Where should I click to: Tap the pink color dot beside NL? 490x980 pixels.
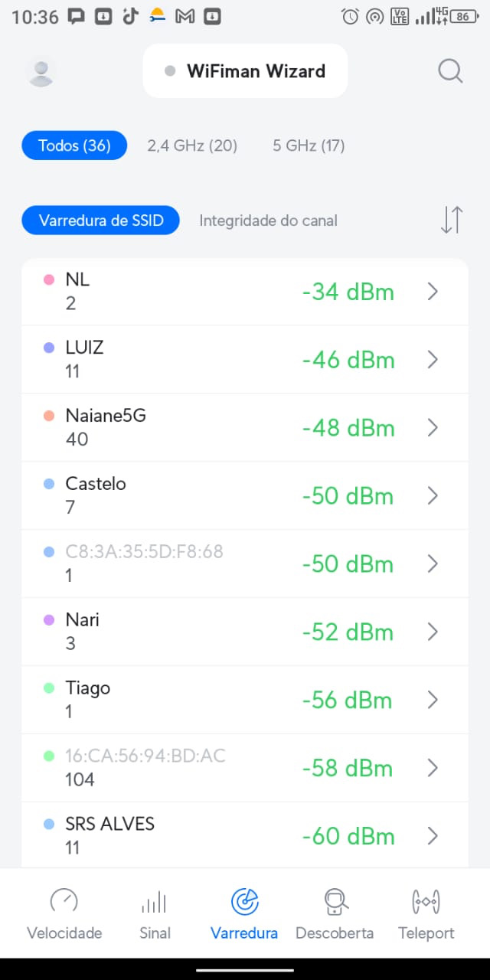(49, 280)
